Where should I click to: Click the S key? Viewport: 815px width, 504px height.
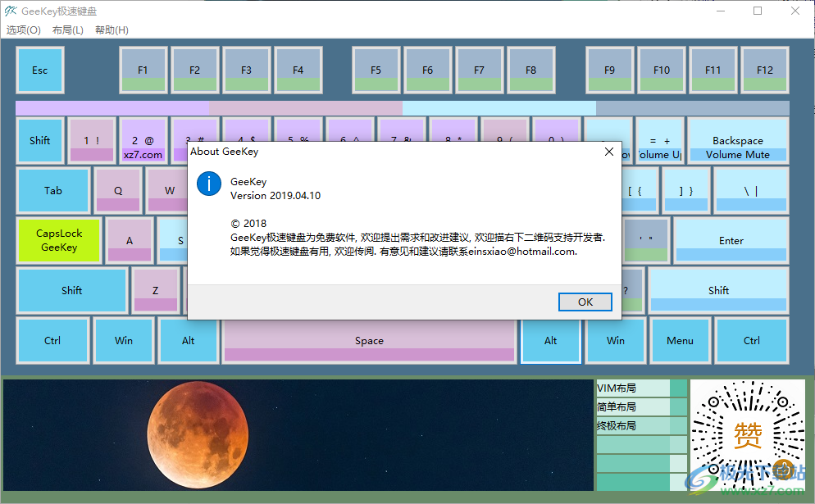[172, 240]
